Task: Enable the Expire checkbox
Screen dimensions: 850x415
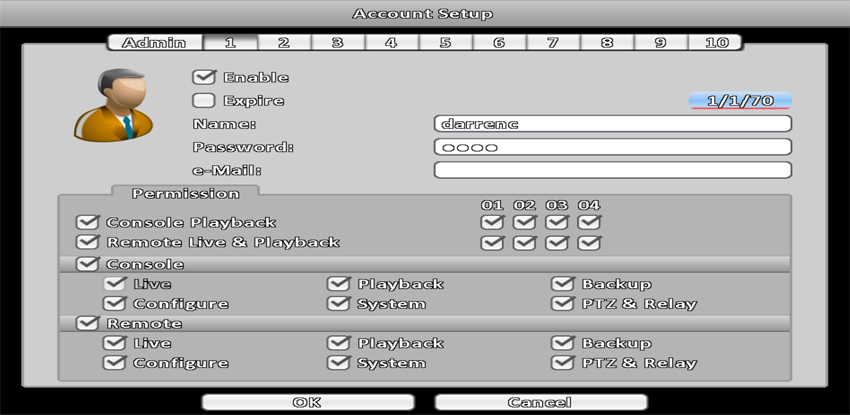Action: [x=204, y=100]
